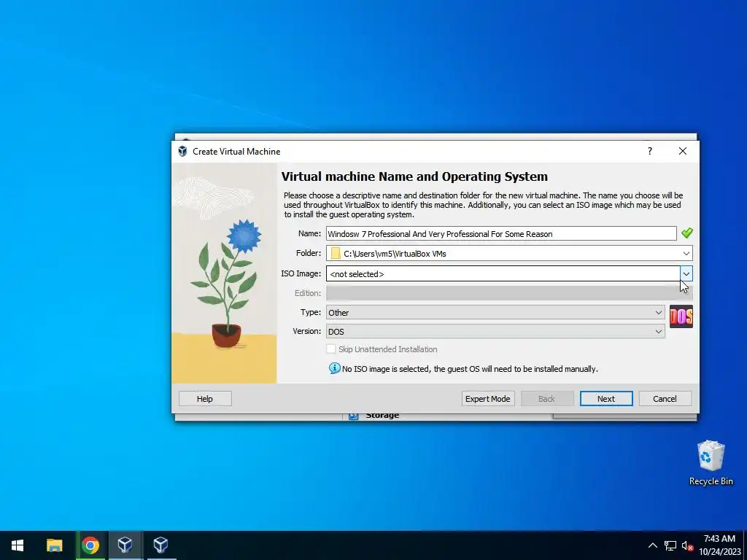The width and height of the screenshot is (747, 560).
Task: Toggle Skip Unattended Installation checkbox
Action: [x=330, y=349]
